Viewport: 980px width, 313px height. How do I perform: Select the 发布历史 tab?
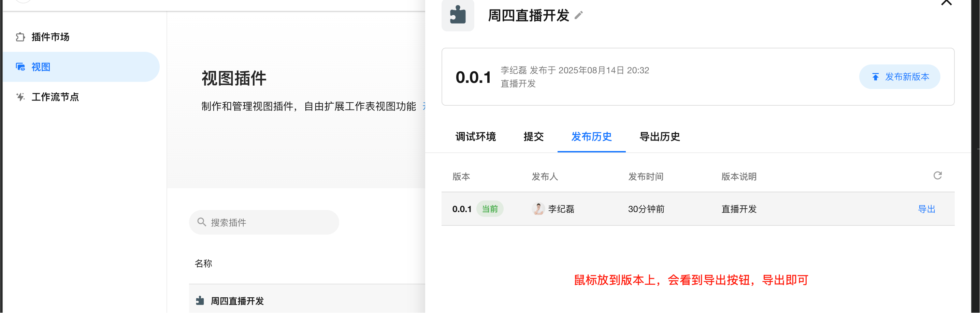click(592, 136)
